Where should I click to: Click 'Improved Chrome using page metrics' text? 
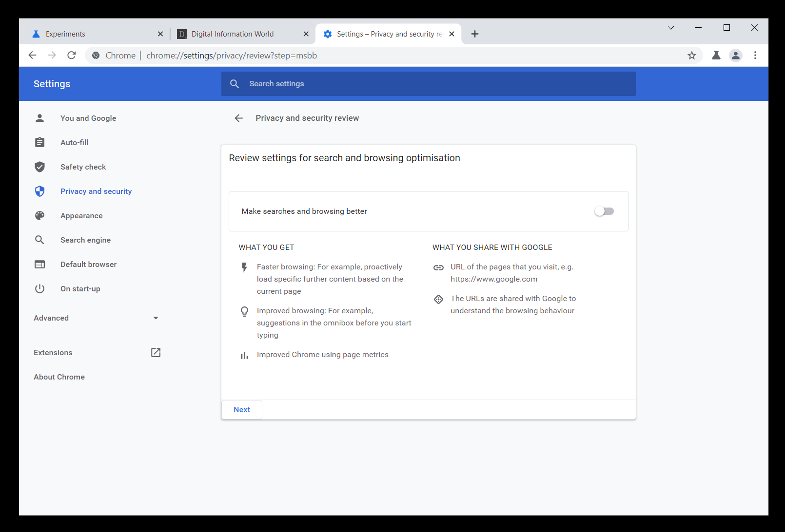click(x=323, y=355)
